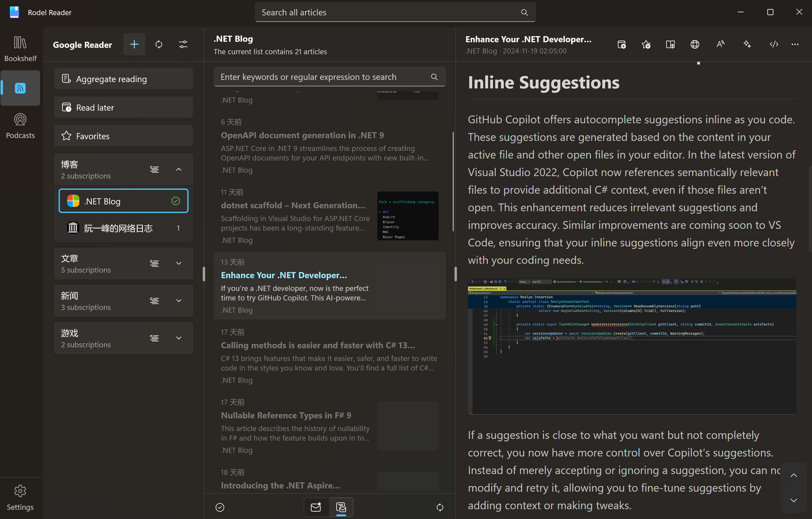Add the article to favorites
Viewport: 812px width, 519px height.
click(x=646, y=44)
